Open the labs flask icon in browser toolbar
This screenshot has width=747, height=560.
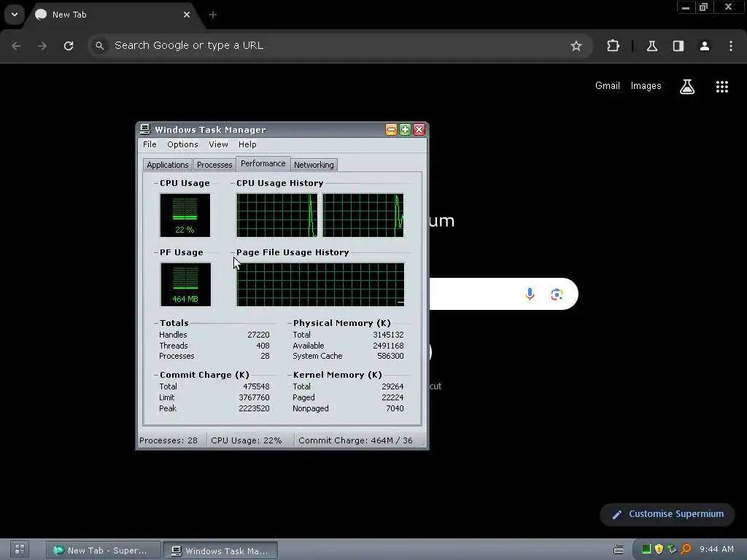tap(651, 46)
